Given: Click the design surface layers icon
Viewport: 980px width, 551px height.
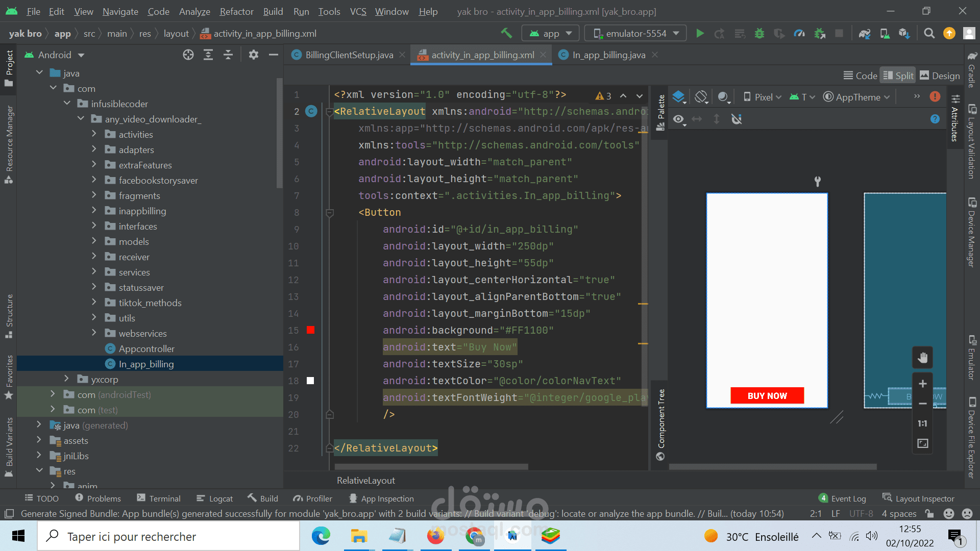Looking at the screenshot, I should click(x=678, y=97).
